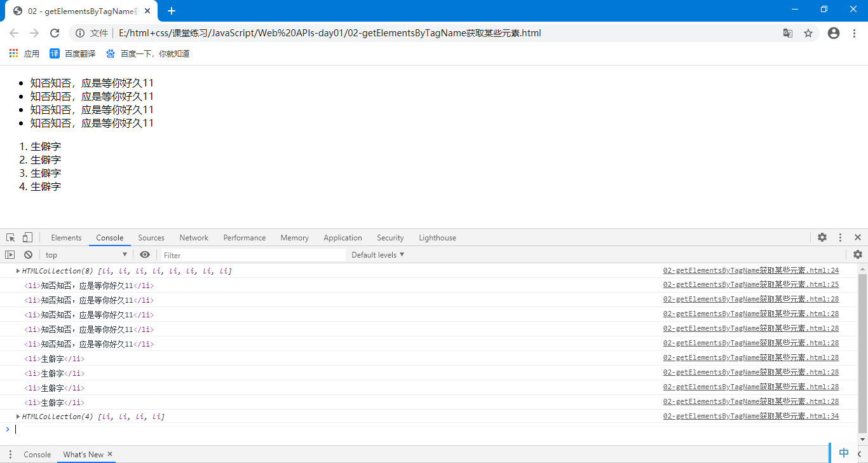Viewport: 868px width, 463px height.
Task: Reload the current page
Action: [x=55, y=33]
